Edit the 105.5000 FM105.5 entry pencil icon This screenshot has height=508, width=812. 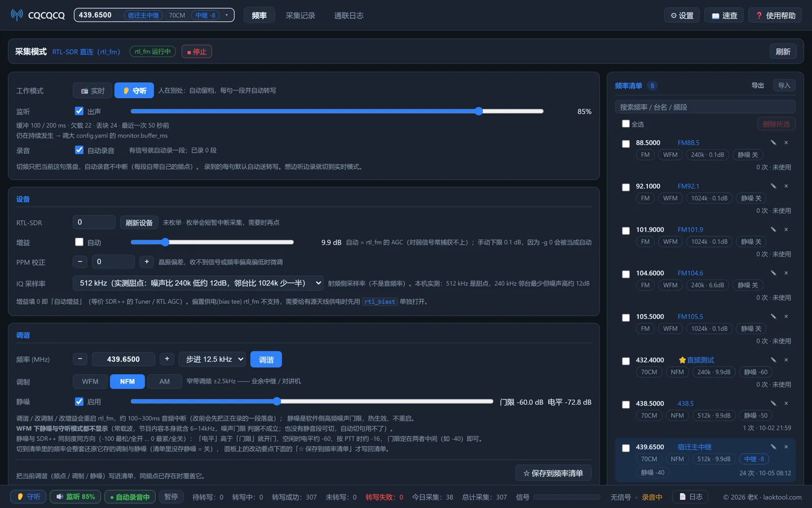tap(773, 316)
